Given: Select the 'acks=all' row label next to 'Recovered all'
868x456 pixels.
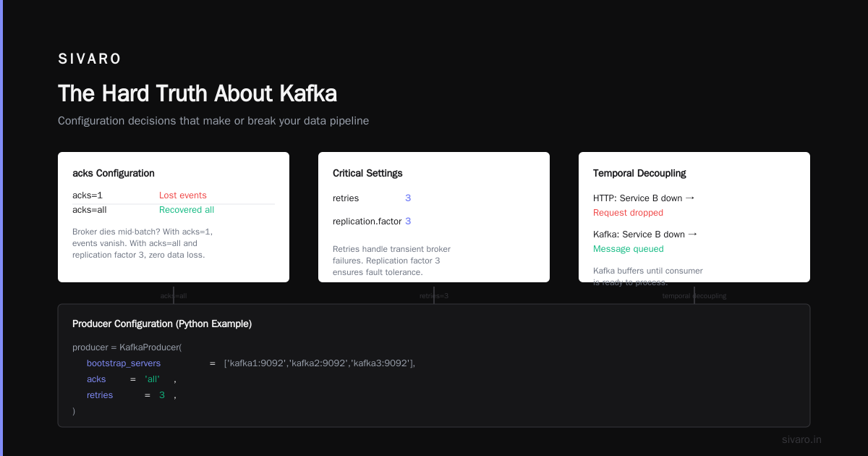Looking at the screenshot, I should [x=90, y=210].
